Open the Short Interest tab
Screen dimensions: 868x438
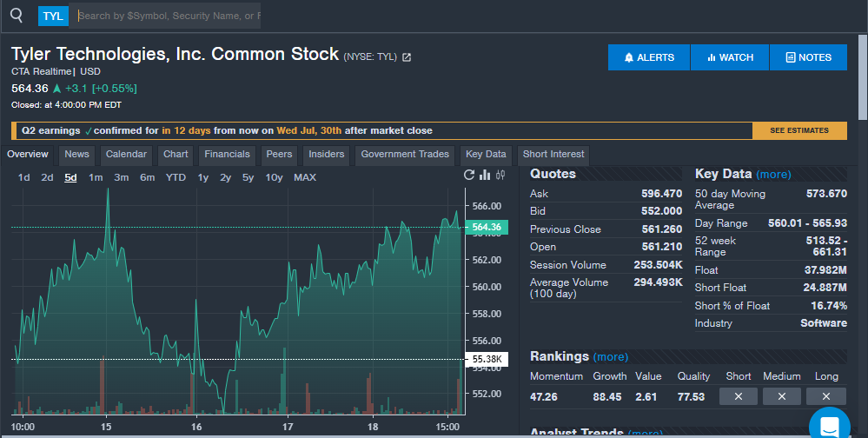click(553, 155)
